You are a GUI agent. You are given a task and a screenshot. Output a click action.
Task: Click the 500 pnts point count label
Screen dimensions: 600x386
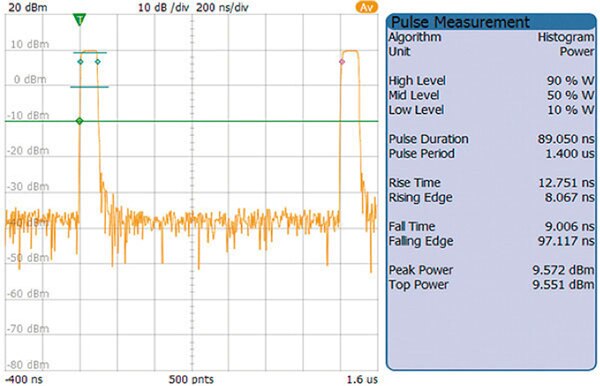(191, 379)
